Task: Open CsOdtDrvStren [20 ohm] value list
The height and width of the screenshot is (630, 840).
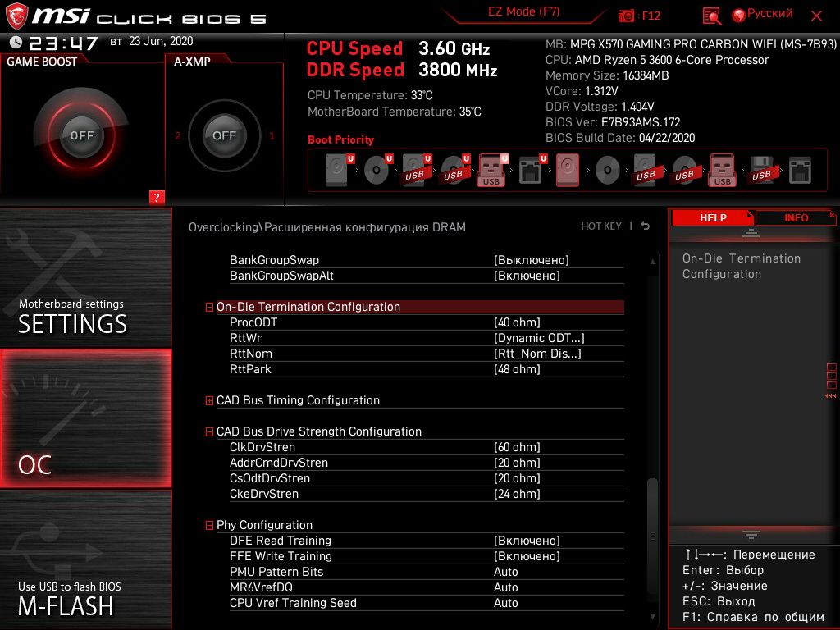Action: [517, 478]
